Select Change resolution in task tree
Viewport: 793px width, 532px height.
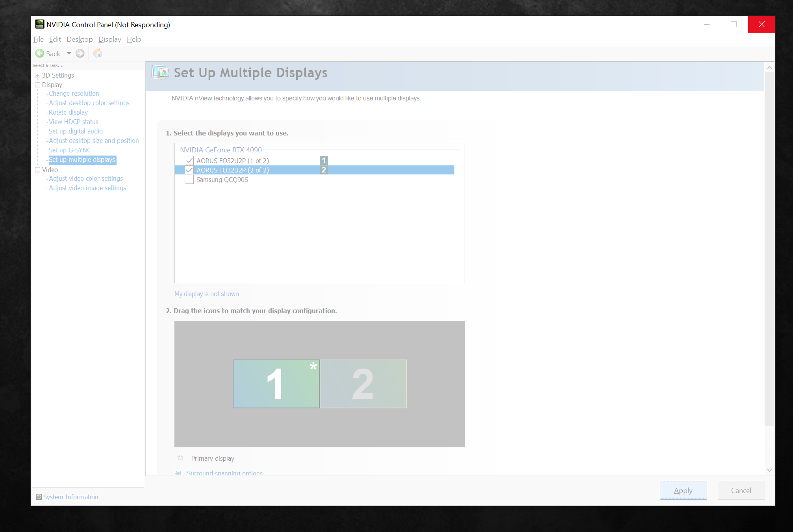click(74, 93)
